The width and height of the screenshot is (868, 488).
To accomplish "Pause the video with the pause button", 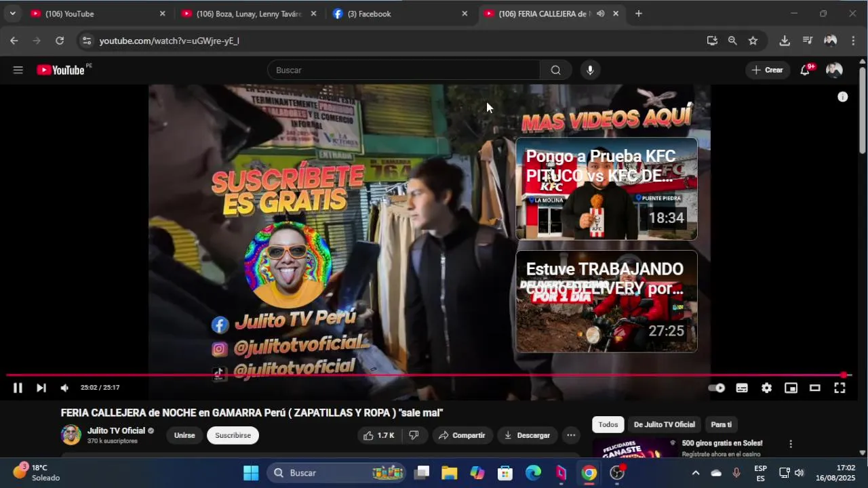I will pos(18,388).
